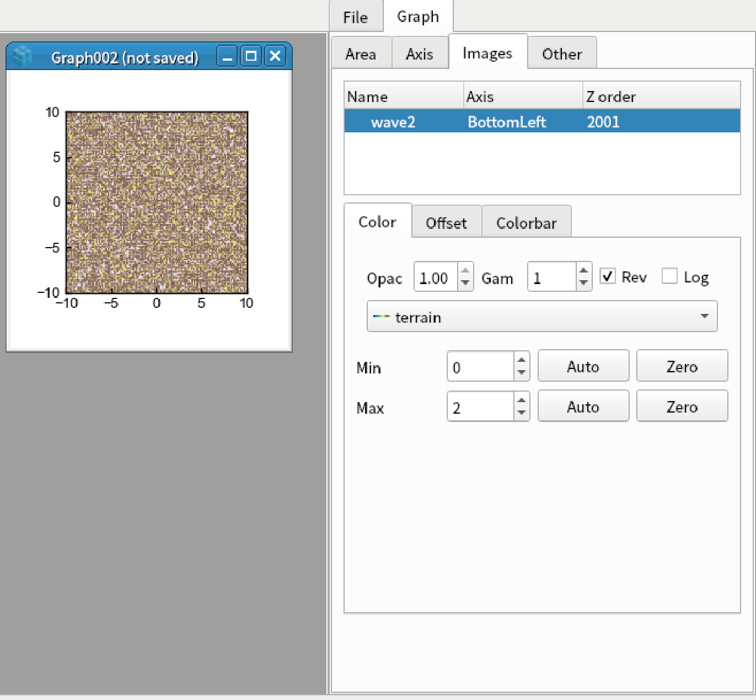Image resolution: width=756 pixels, height=700 pixels.
Task: Click the Zero button for Min
Action: [x=682, y=366]
